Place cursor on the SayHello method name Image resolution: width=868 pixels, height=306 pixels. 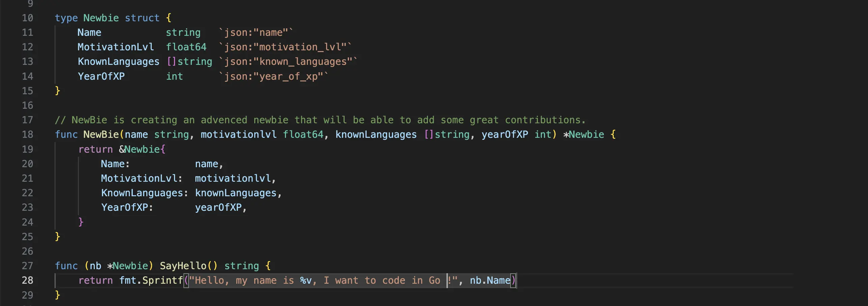coord(183,266)
